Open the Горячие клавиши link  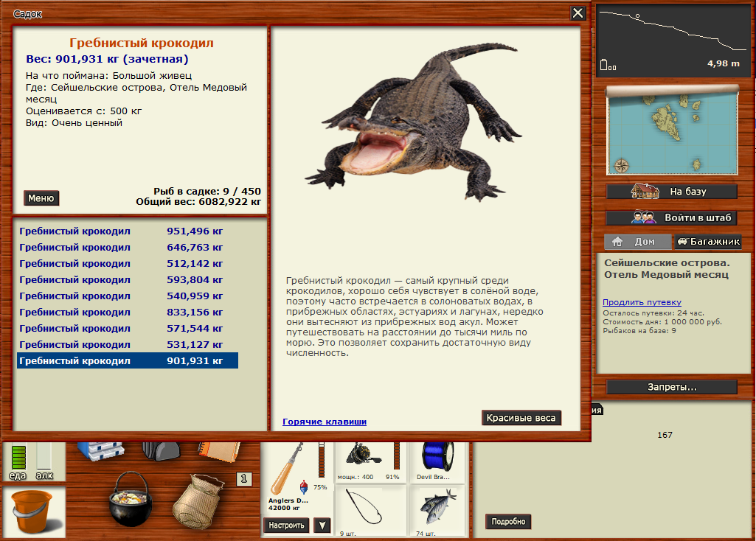(325, 422)
